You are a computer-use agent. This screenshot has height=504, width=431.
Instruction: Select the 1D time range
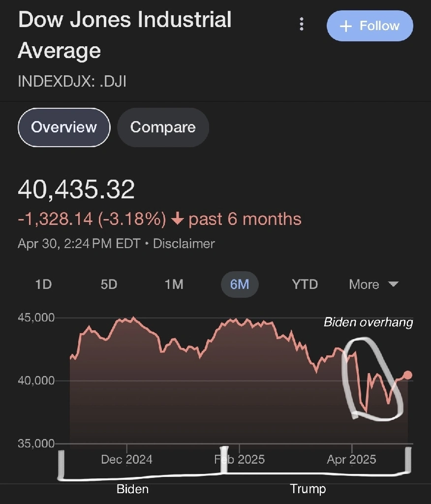[43, 284]
